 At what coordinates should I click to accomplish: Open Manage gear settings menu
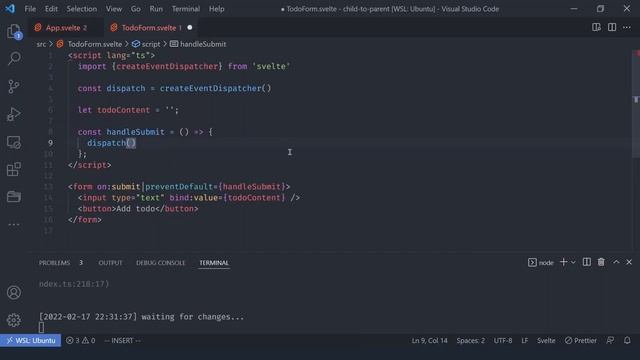coord(14,320)
